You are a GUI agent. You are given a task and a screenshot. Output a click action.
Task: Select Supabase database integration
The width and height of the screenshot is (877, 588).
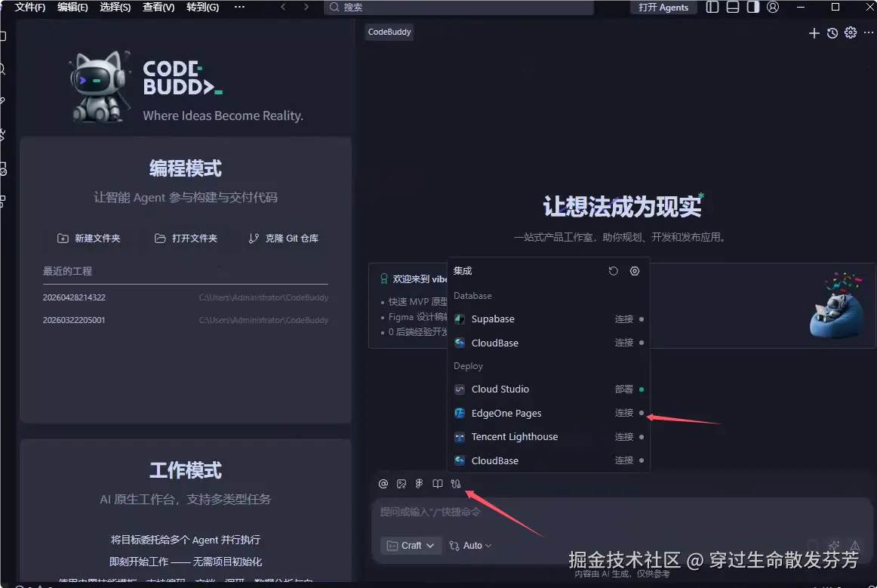493,319
